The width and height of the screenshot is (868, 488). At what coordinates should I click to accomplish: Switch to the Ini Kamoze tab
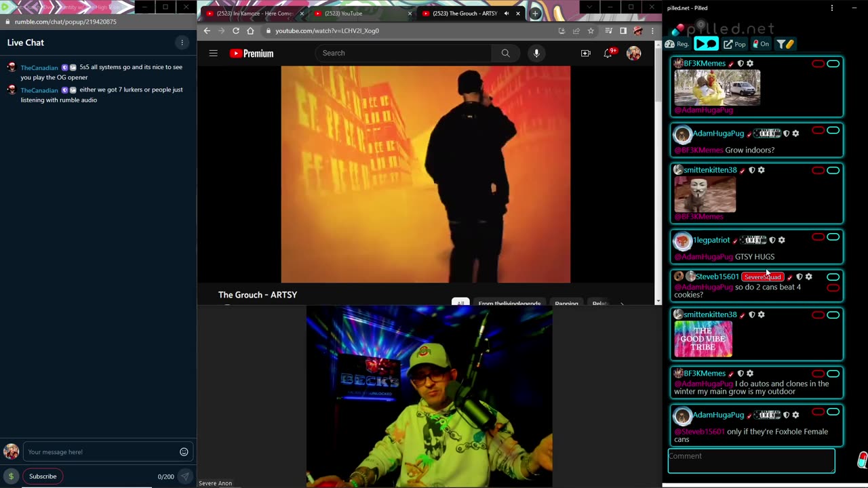tap(254, 14)
